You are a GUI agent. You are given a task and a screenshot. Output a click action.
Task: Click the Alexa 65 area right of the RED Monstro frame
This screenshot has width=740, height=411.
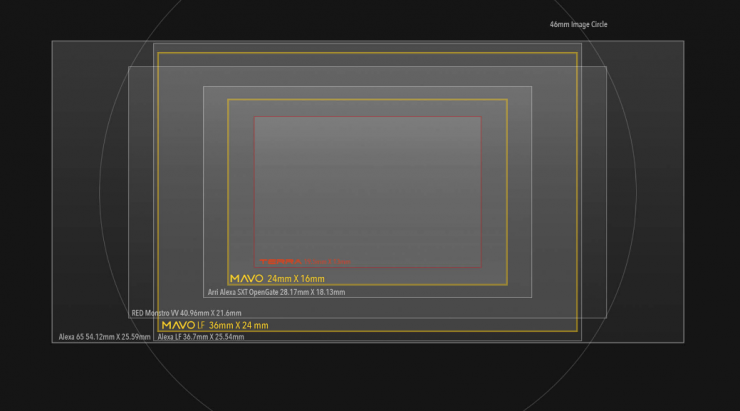(x=645, y=190)
